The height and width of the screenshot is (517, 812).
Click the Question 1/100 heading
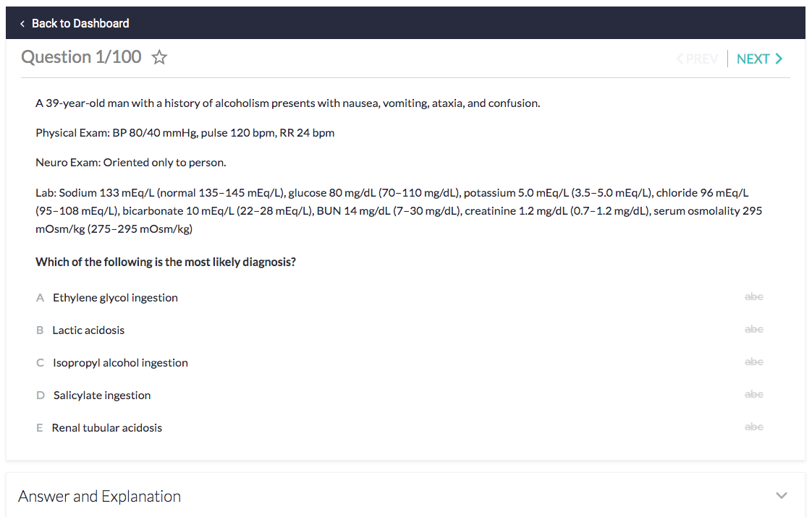[81, 57]
